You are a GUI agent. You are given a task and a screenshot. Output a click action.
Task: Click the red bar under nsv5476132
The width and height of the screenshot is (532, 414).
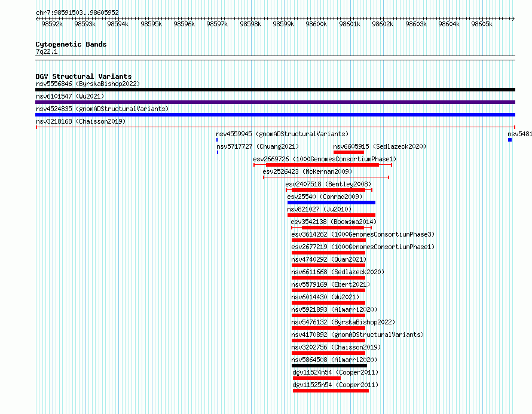(328, 328)
